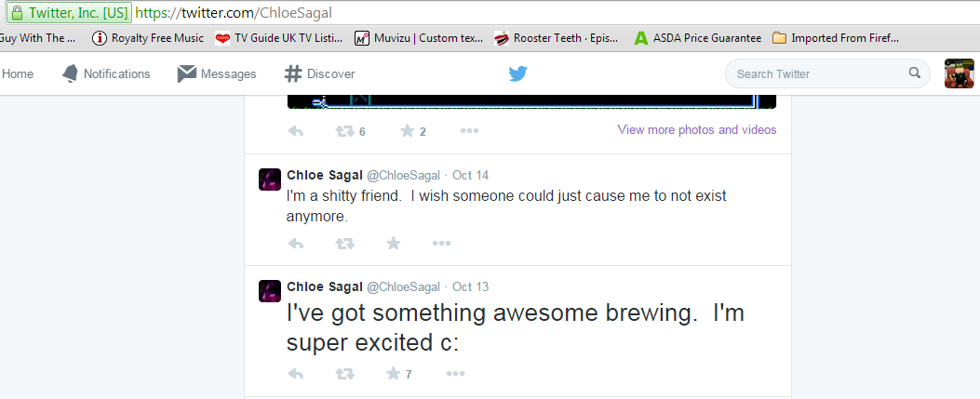Favorite the Oct 13 tweet
Screen dimensions: 980x399
[394, 374]
